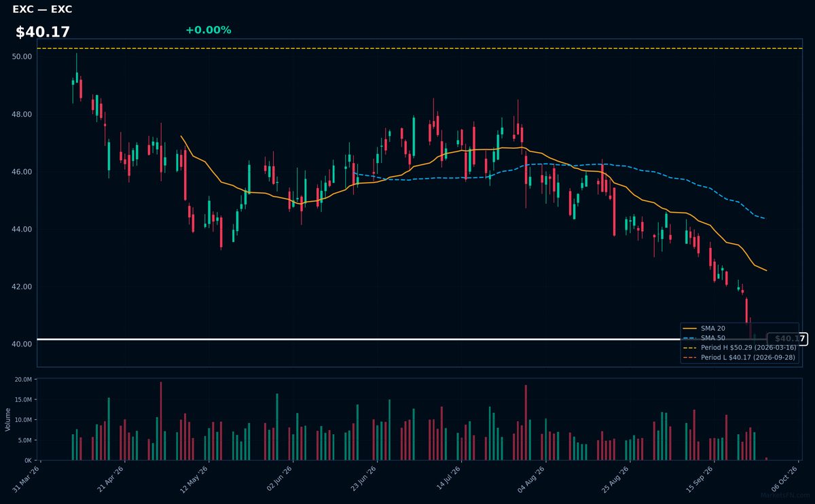815x504 pixels.
Task: Click the 21 Apr '26 date label
Action: (x=111, y=479)
